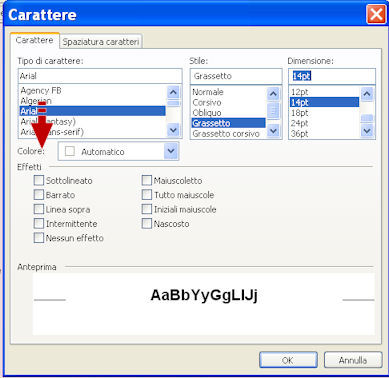This screenshot has height=378, width=389.
Task: Click size list scroll down arrow
Action: click(367, 131)
